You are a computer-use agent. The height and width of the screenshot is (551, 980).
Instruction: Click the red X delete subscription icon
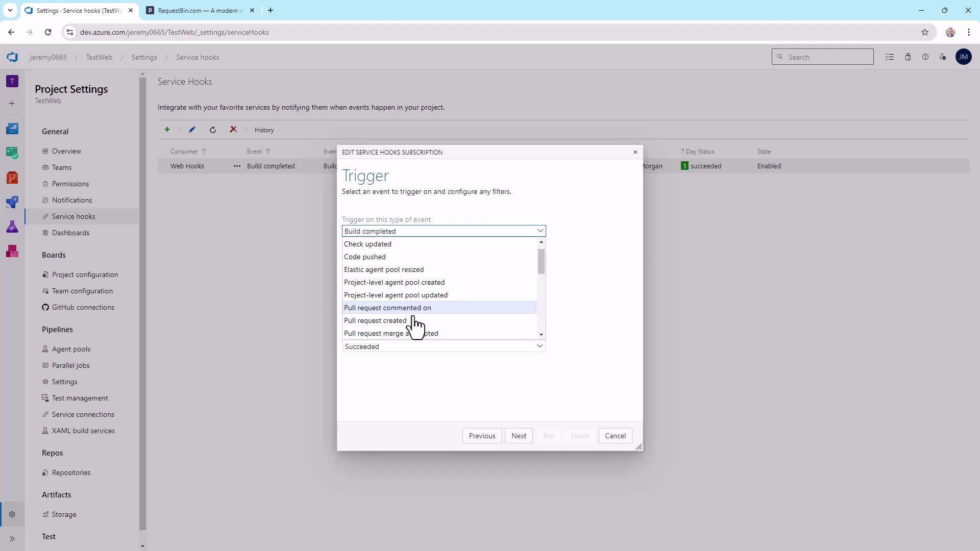233,130
